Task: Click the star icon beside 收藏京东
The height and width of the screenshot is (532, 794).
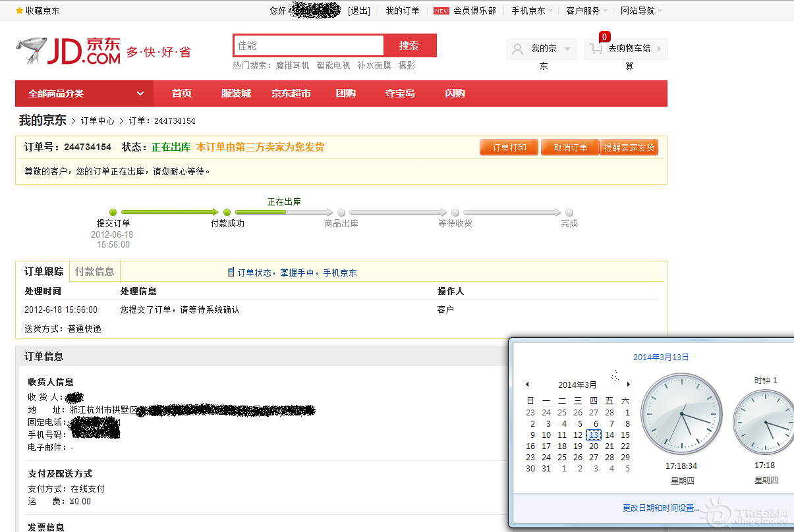Action: point(19,11)
